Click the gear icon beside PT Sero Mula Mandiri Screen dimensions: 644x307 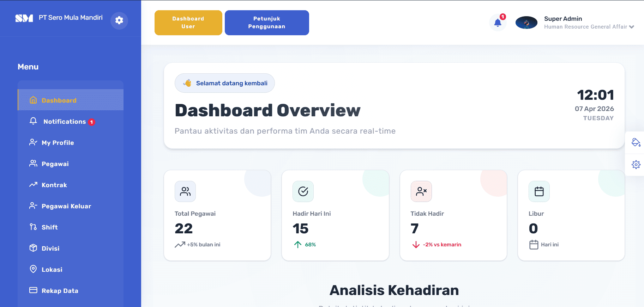tap(119, 20)
